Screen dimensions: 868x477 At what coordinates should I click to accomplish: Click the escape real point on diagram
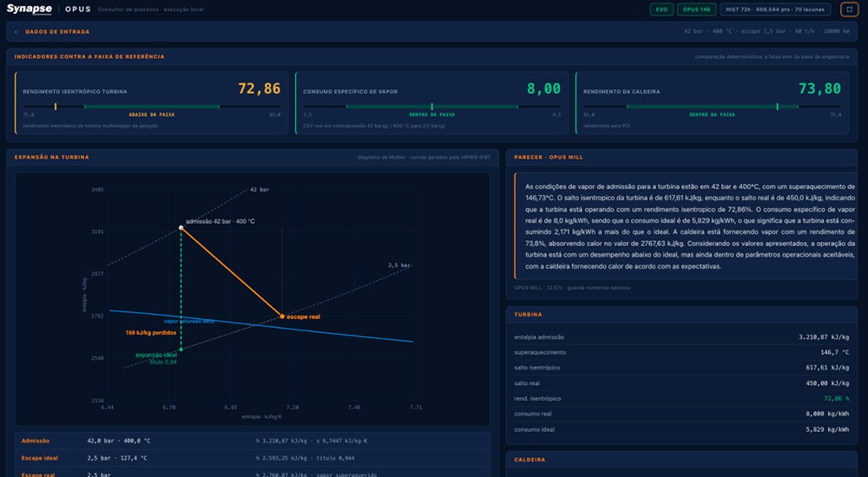point(282,317)
